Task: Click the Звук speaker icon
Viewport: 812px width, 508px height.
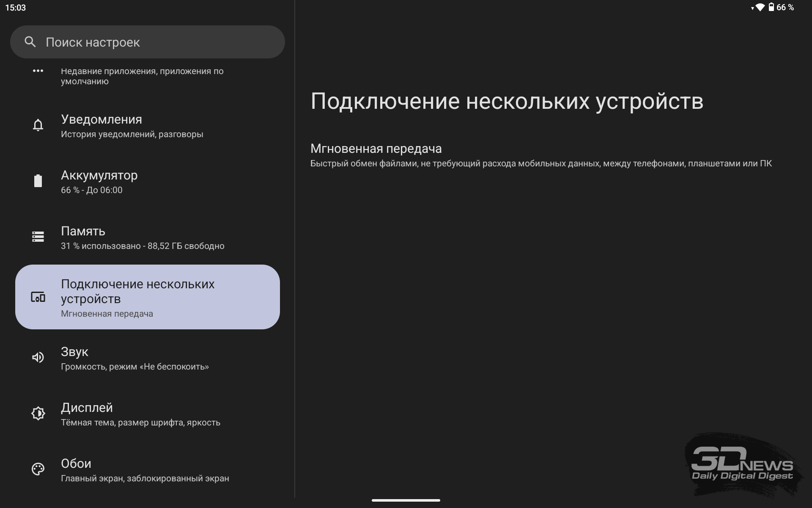Action: [38, 357]
